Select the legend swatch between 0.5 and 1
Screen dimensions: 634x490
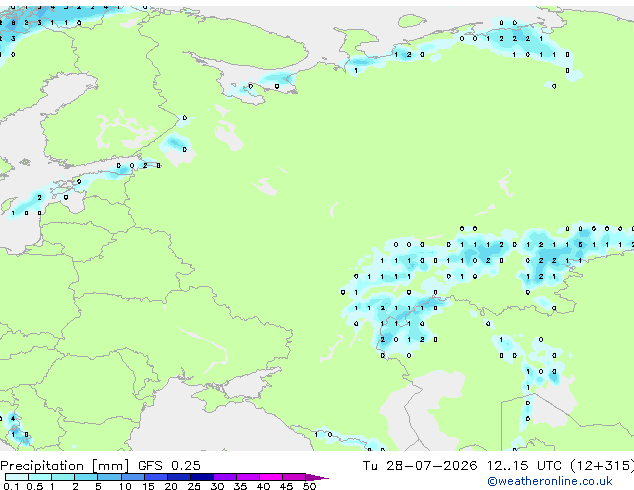tap(40, 477)
